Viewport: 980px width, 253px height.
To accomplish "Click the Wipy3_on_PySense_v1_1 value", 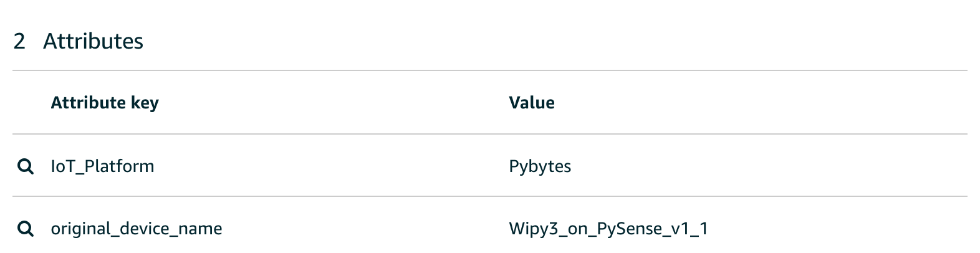I will point(608,229).
